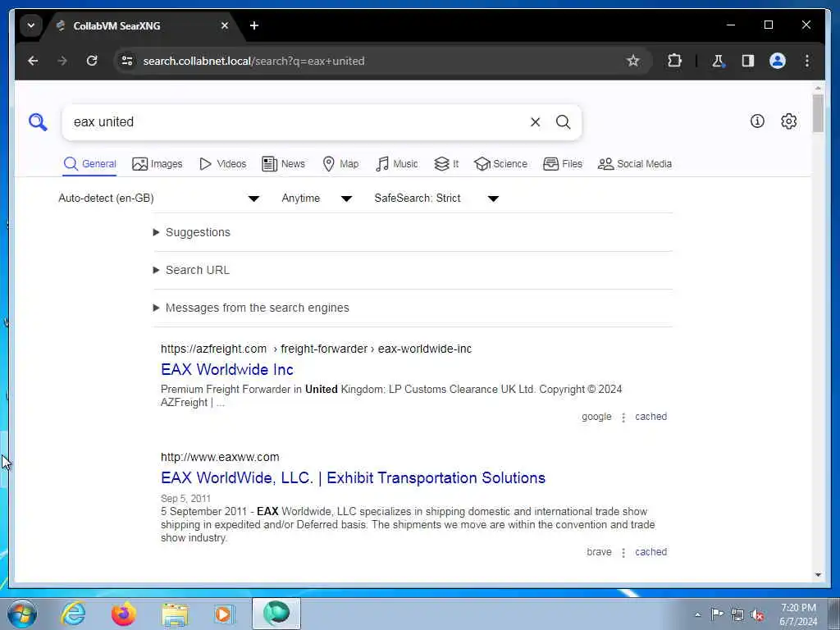Open Windows Explorer folder in the taskbar
The height and width of the screenshot is (630, 840).
[x=176, y=614]
